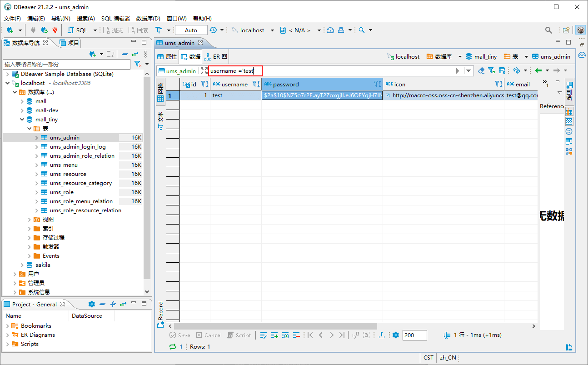Screen dimensions: 588x365
Task: Click collapse all icon in navigator
Action: tap(125, 54)
